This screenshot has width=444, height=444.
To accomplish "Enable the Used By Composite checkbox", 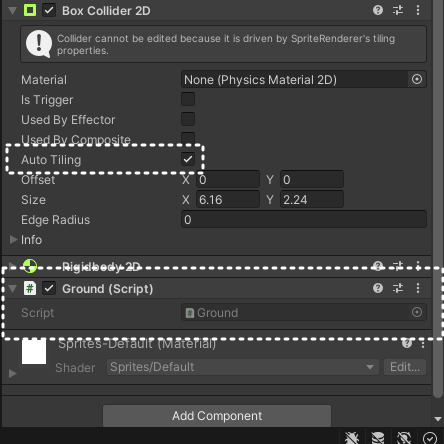I will [188, 139].
